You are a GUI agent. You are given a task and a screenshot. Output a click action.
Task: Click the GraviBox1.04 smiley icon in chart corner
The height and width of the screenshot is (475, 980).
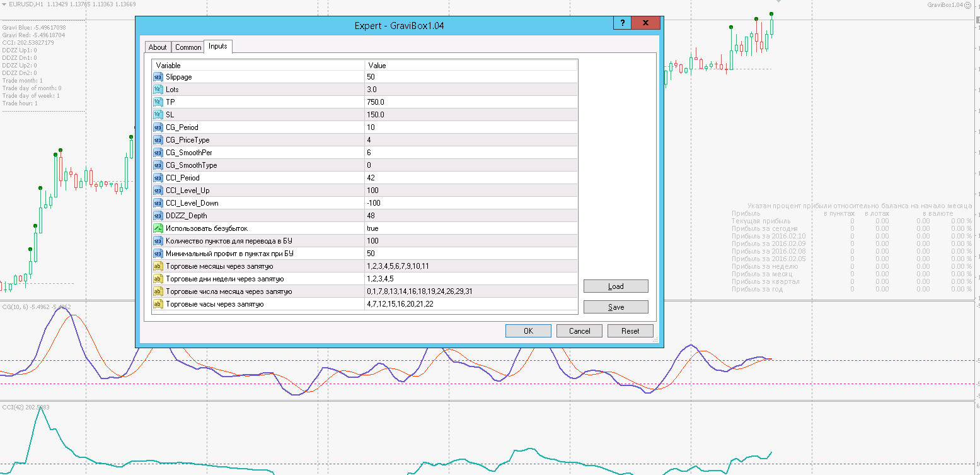967,5
